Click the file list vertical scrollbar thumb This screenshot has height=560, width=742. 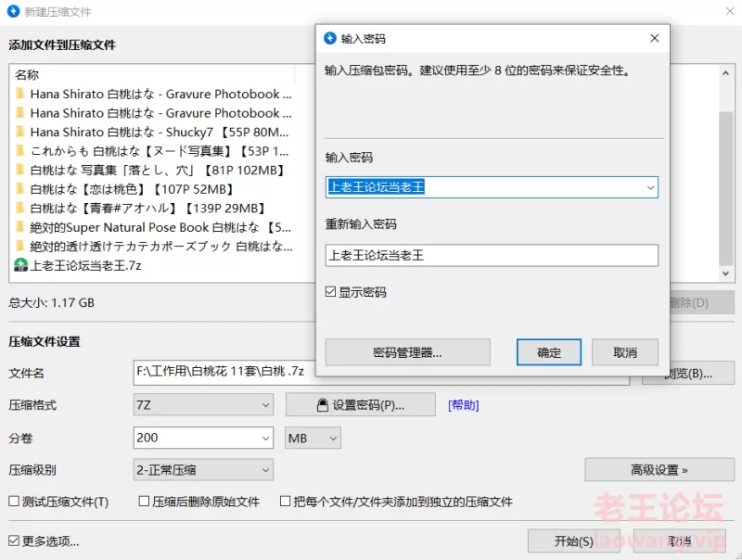click(725, 188)
